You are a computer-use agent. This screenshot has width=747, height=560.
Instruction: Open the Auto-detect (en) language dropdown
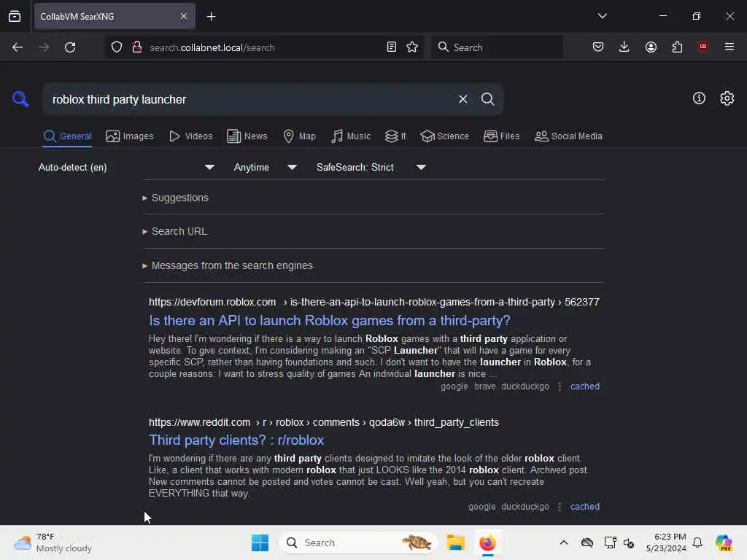pos(125,167)
